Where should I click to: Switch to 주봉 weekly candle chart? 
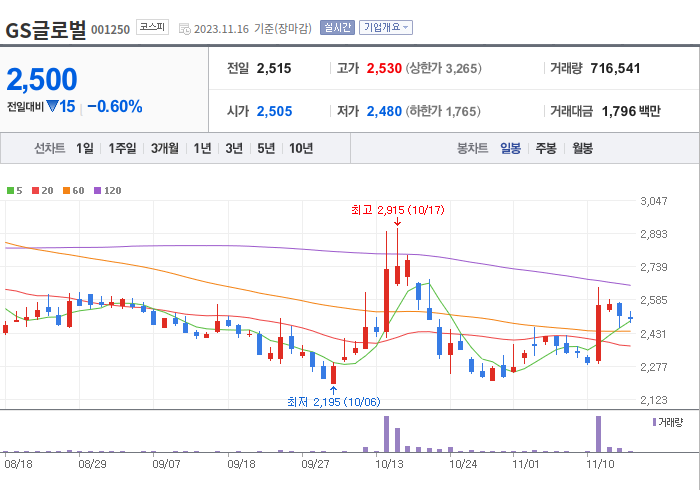pyautogui.click(x=546, y=148)
